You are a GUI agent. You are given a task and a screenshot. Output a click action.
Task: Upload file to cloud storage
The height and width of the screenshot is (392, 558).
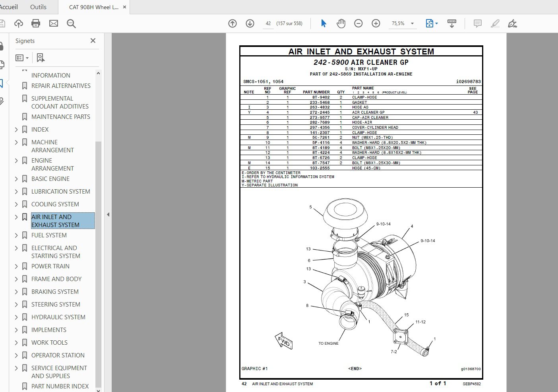point(18,23)
